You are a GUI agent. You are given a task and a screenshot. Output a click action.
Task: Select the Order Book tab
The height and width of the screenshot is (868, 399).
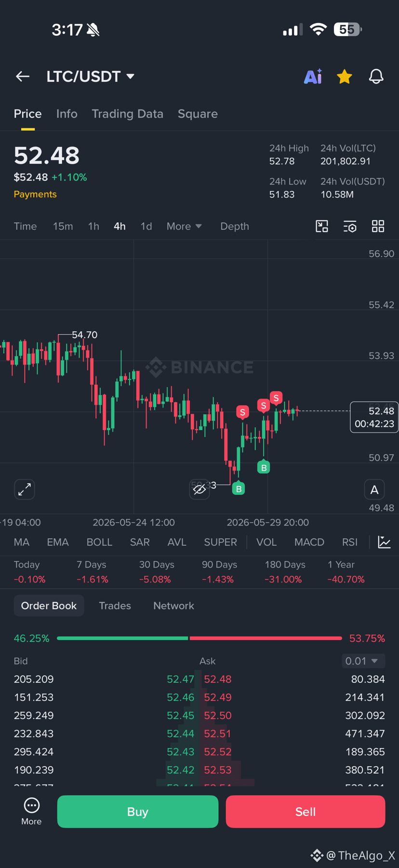[49, 606]
